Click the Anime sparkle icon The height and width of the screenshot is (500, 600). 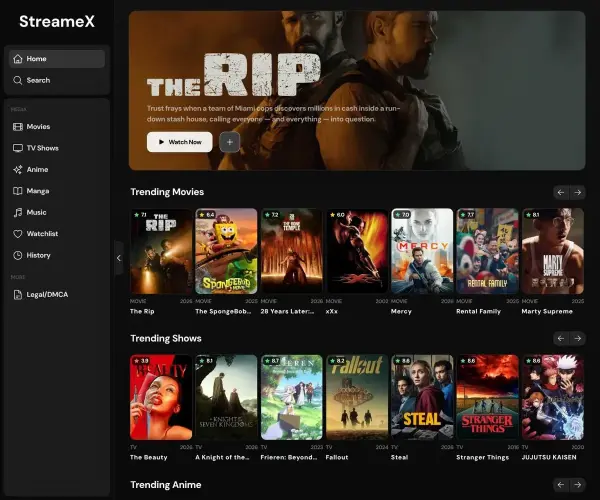[18, 169]
